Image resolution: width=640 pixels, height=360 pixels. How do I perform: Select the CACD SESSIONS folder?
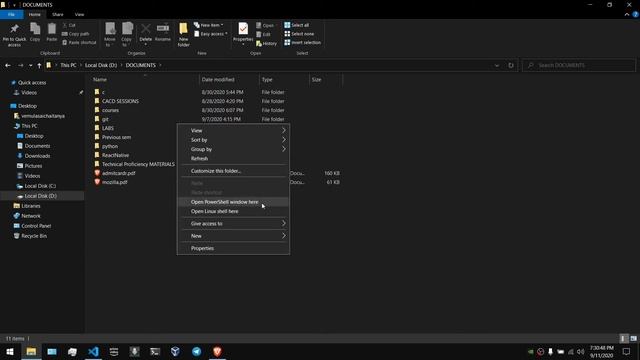click(120, 101)
